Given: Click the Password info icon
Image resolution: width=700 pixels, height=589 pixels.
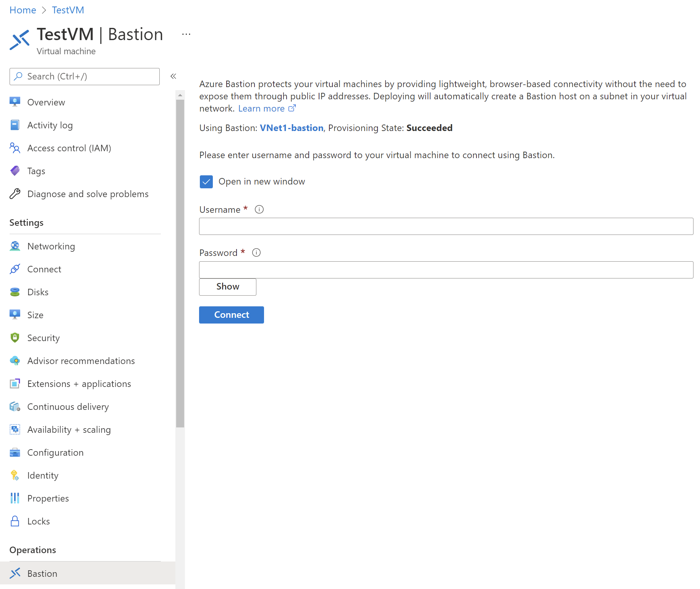Looking at the screenshot, I should [x=256, y=252].
